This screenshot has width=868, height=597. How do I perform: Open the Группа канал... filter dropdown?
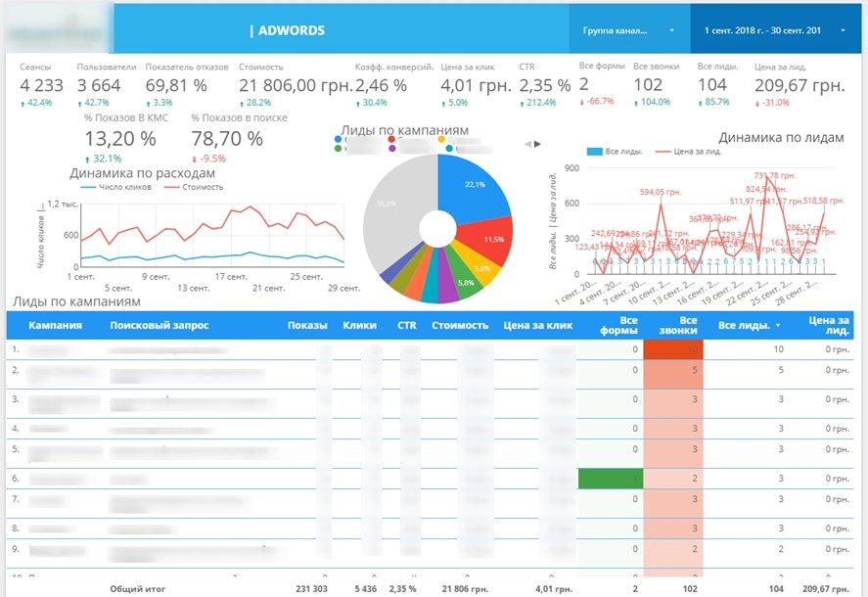click(x=629, y=30)
